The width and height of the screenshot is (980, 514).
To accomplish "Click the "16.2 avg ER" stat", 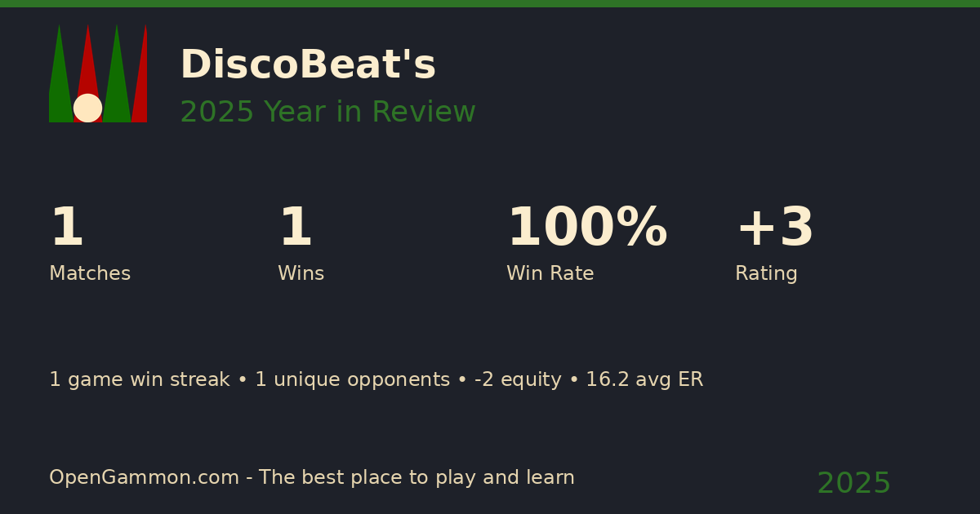I will point(644,380).
